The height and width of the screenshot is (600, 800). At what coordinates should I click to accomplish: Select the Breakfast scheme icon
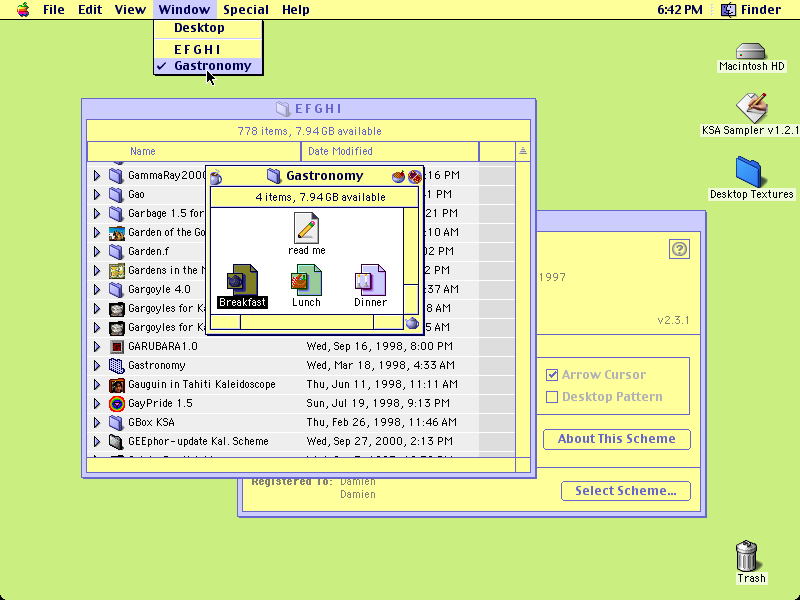click(x=242, y=280)
